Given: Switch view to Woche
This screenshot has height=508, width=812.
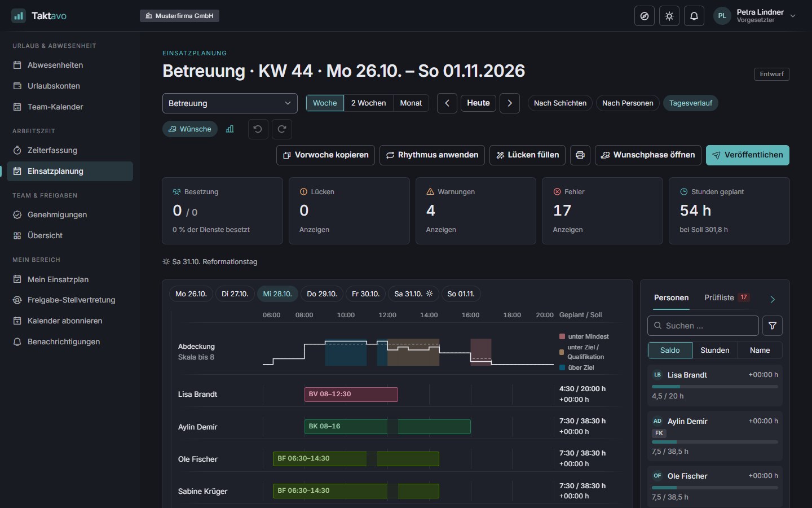Looking at the screenshot, I should (x=325, y=103).
